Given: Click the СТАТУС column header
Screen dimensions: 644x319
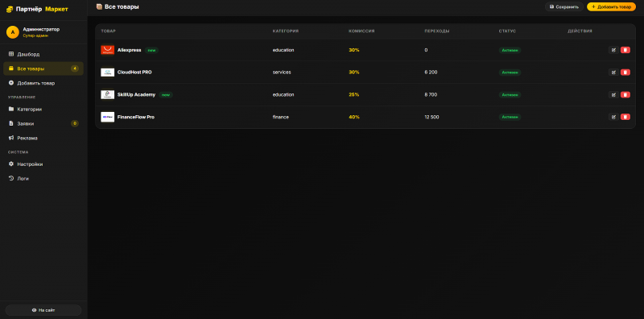Looking at the screenshot, I should point(507,31).
